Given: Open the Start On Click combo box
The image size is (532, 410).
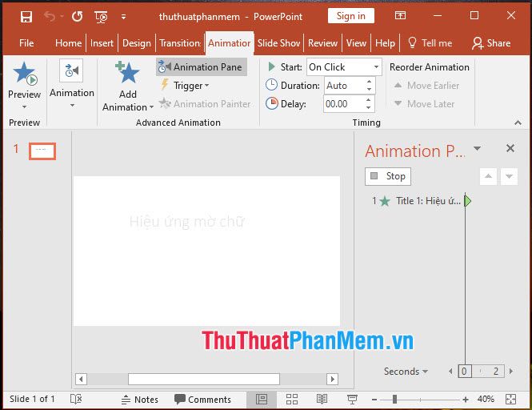Looking at the screenshot, I should click(344, 67).
